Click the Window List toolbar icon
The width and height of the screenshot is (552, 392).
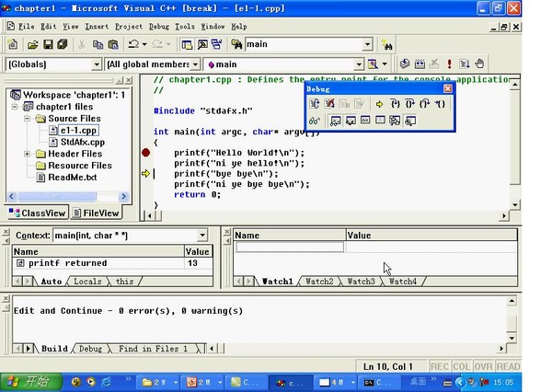tap(217, 44)
